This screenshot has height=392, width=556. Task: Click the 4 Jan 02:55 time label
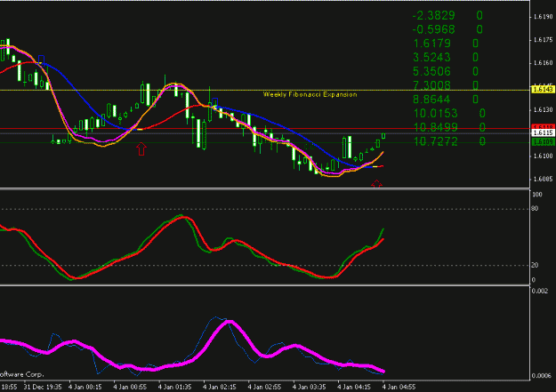click(x=264, y=387)
